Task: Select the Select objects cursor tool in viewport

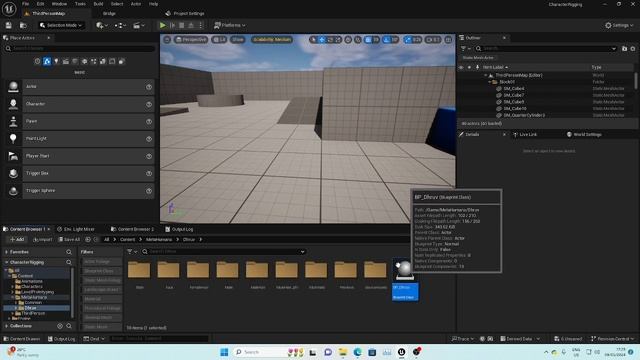Action: [x=313, y=40]
